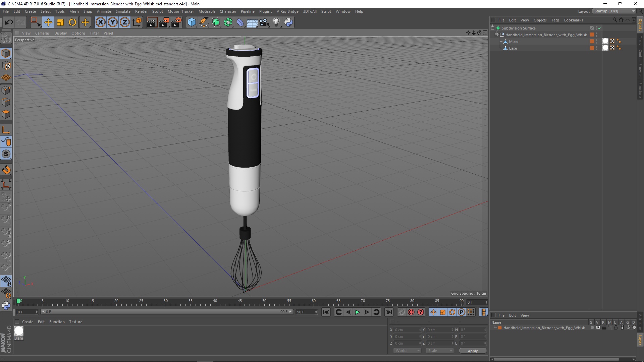
Task: Open the Attributes side tab
Action: 640,322
